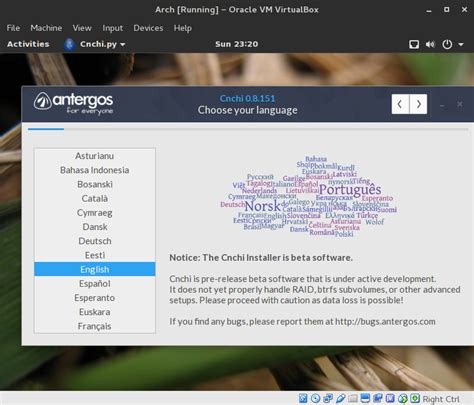Select Deutsch language
Screen dimensions: 474x405
pos(95,241)
